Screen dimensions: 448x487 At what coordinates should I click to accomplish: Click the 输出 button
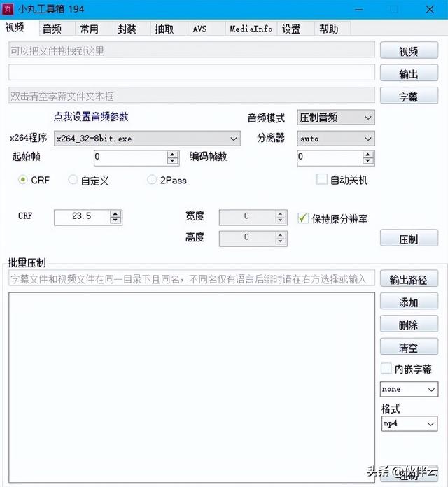point(409,73)
